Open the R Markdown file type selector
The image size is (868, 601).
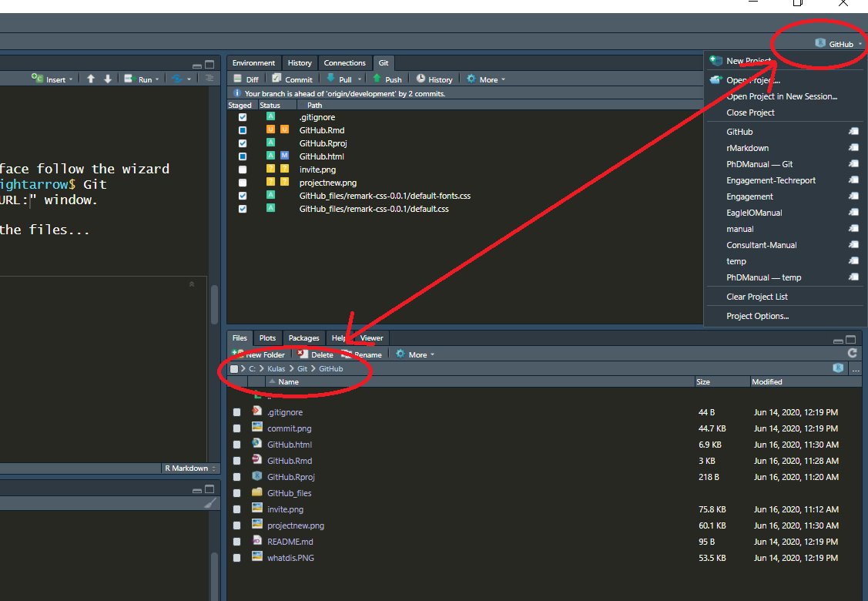pyautogui.click(x=191, y=468)
